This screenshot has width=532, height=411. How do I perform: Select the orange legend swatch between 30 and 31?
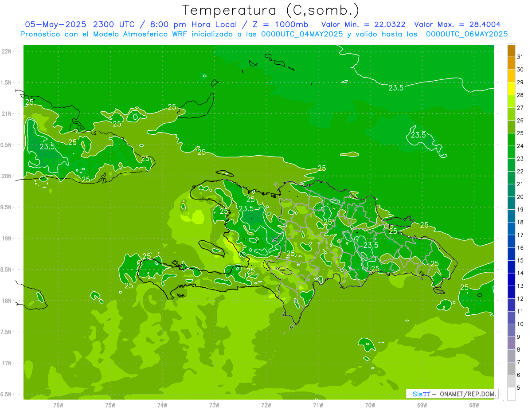coord(511,63)
